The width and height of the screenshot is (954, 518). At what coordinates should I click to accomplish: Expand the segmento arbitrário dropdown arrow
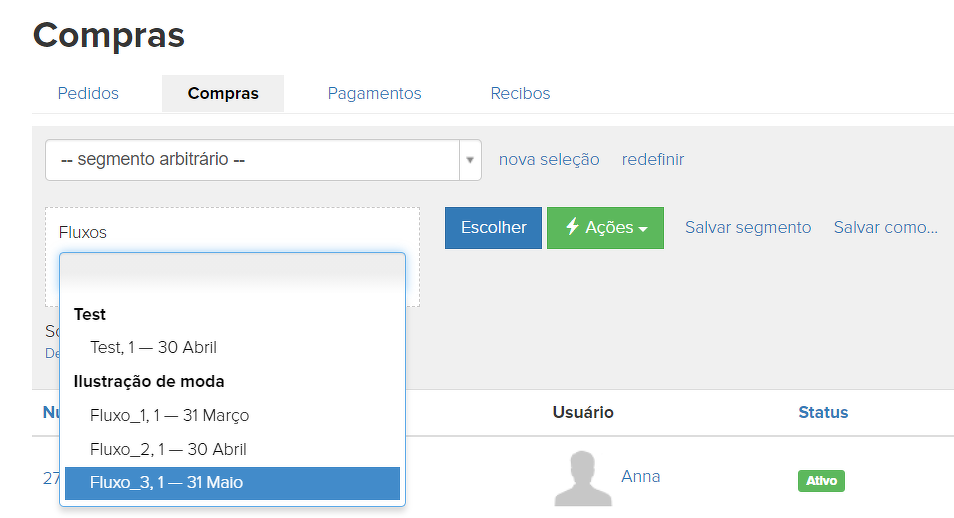point(470,160)
